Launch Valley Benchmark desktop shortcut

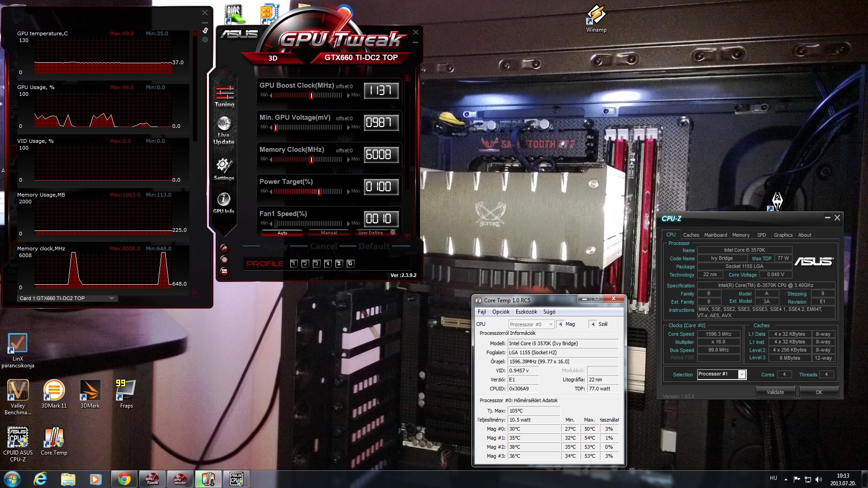[18, 398]
